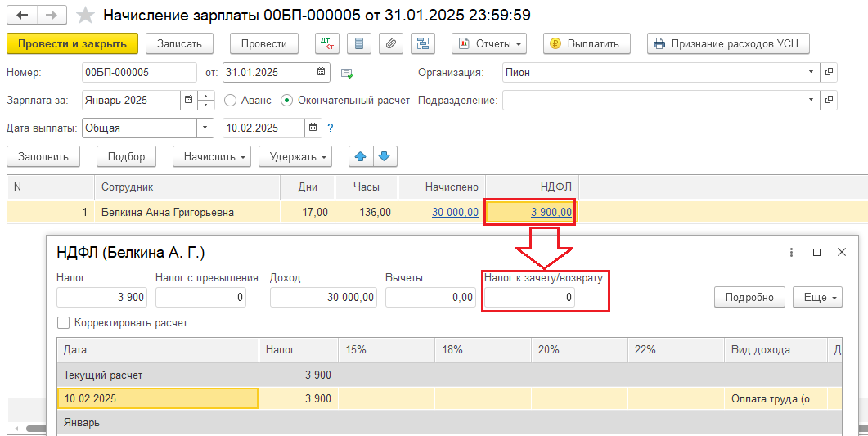Show Дт/Кт accounting entries
Screen dimensions: 868x436
click(x=326, y=43)
